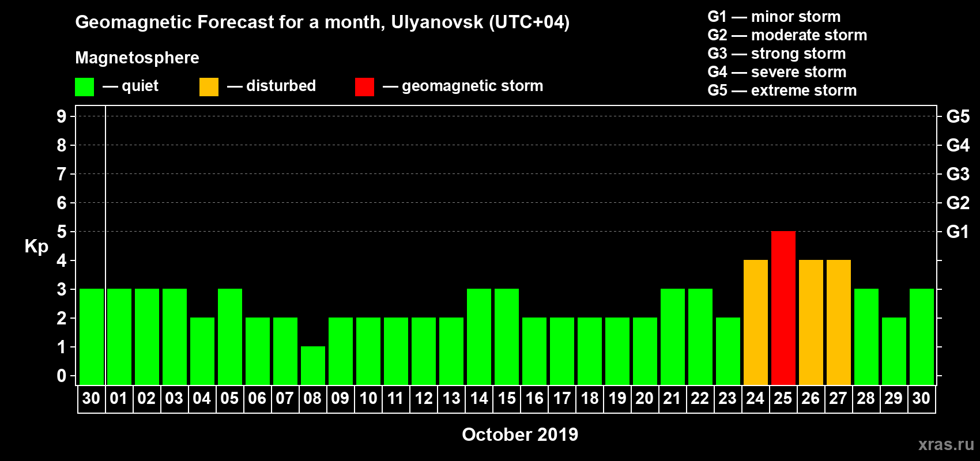Screen dimensions: 980x461
Task: Select the orange bar for day 26
Action: point(811,323)
